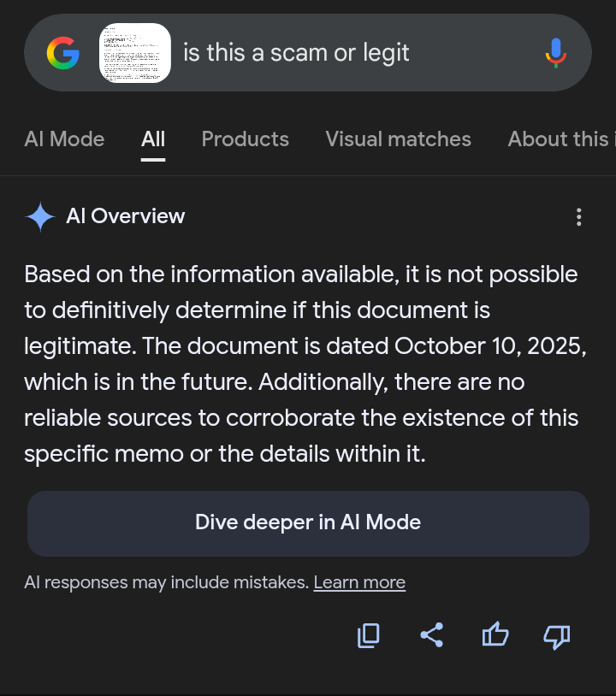Image resolution: width=616 pixels, height=696 pixels.
Task: Follow the Learn more link
Action: click(359, 583)
